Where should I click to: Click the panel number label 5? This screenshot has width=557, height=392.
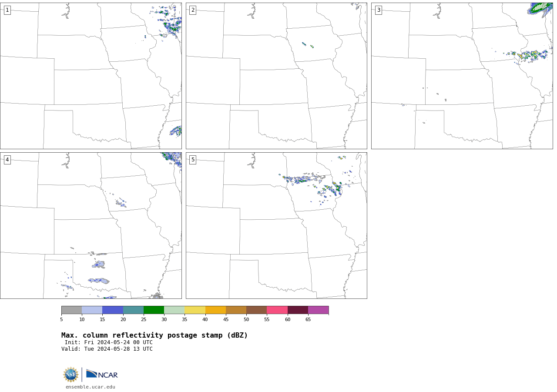[193, 160]
